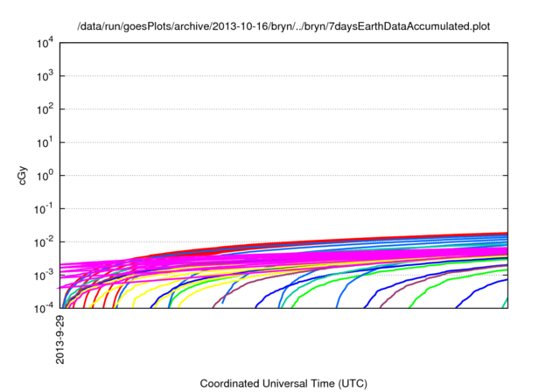Select the y-axis label cGy
The height and width of the screenshot is (392, 560).
tap(22, 176)
